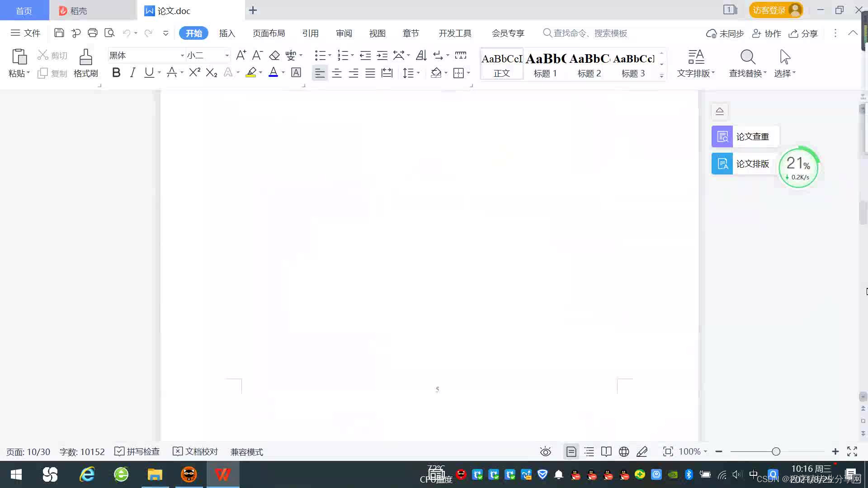Click the Find and Replace magnifier icon

[747, 58]
